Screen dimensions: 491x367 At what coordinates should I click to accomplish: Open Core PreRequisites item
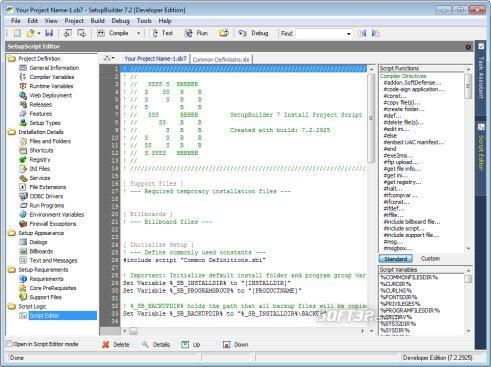pyautogui.click(x=53, y=288)
